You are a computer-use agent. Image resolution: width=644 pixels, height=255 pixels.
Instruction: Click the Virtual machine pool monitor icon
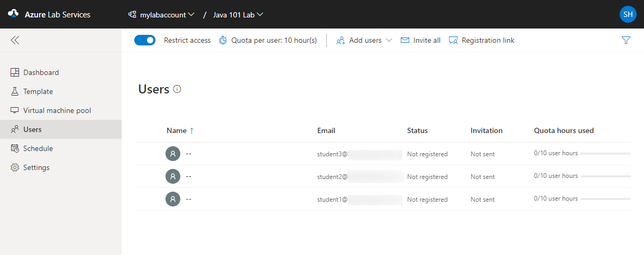[x=15, y=110]
